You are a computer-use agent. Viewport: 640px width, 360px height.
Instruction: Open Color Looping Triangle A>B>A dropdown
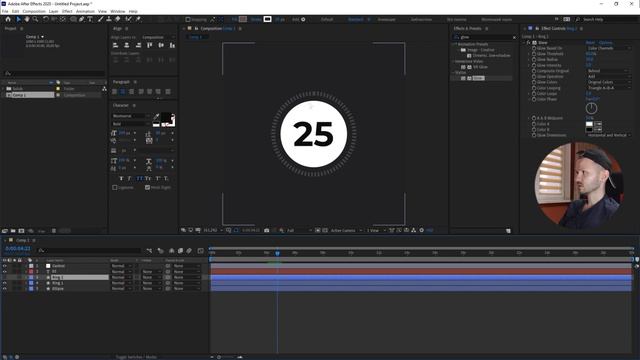609,88
